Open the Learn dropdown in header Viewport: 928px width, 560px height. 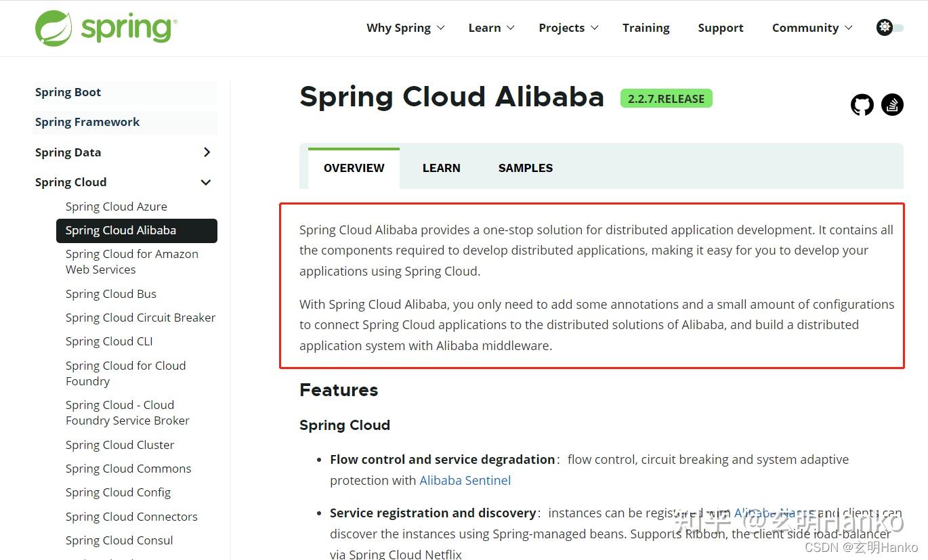tap(491, 28)
